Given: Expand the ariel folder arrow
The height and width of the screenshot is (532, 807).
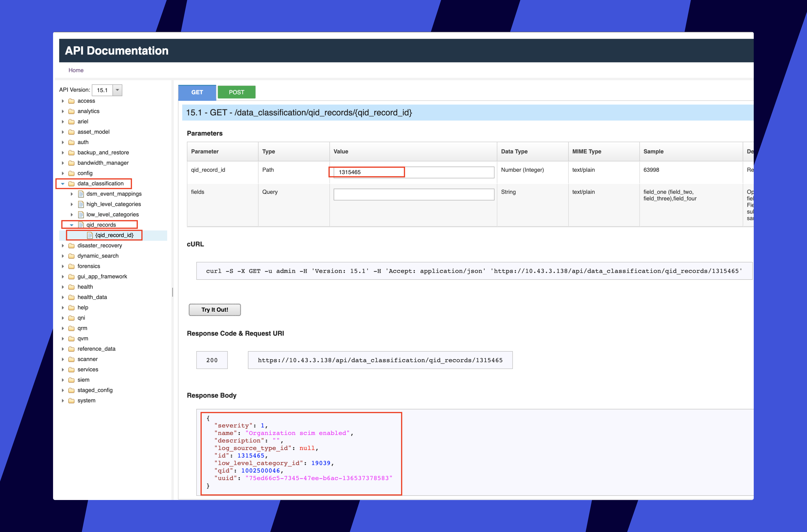Looking at the screenshot, I should pos(63,122).
